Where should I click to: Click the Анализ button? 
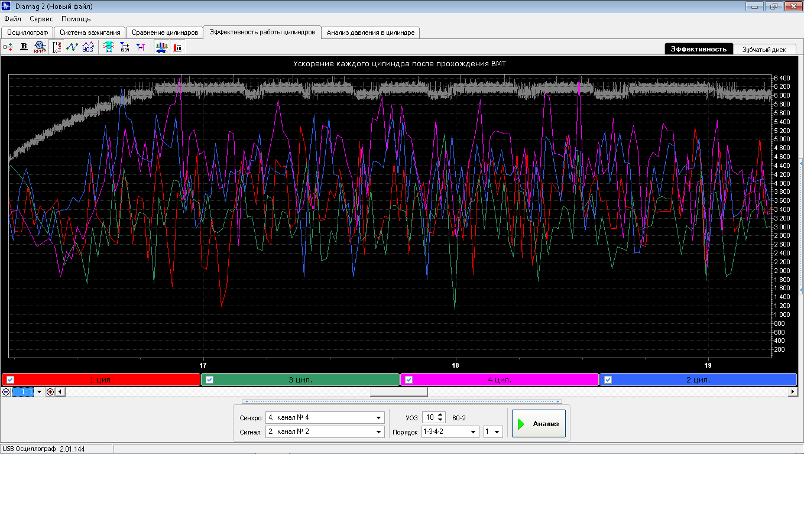pos(539,424)
